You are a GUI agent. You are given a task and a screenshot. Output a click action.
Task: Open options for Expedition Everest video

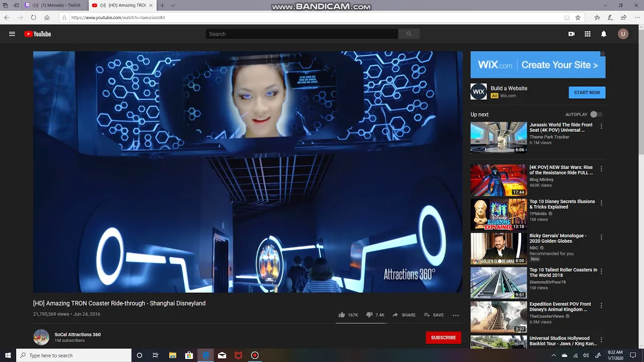pyautogui.click(x=601, y=306)
